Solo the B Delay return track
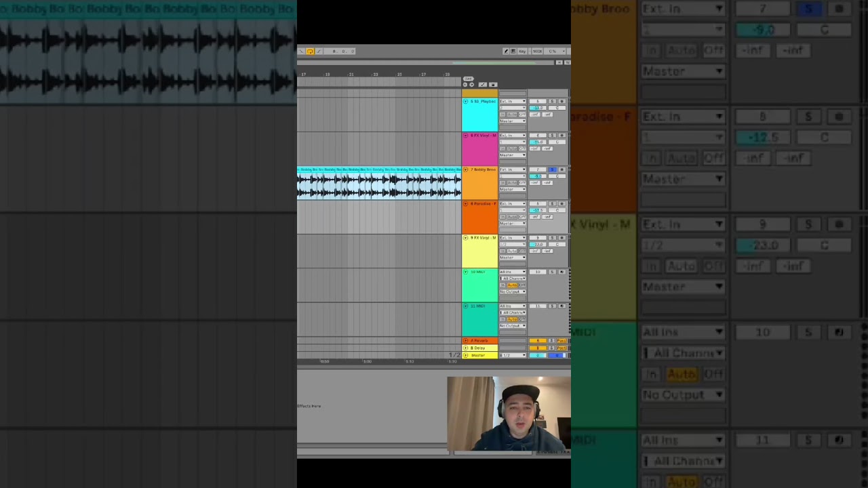 552,348
